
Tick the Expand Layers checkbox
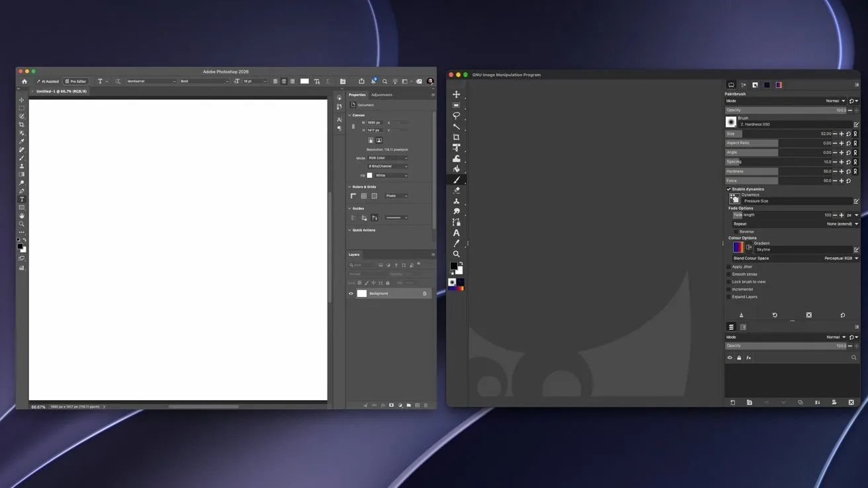click(729, 297)
